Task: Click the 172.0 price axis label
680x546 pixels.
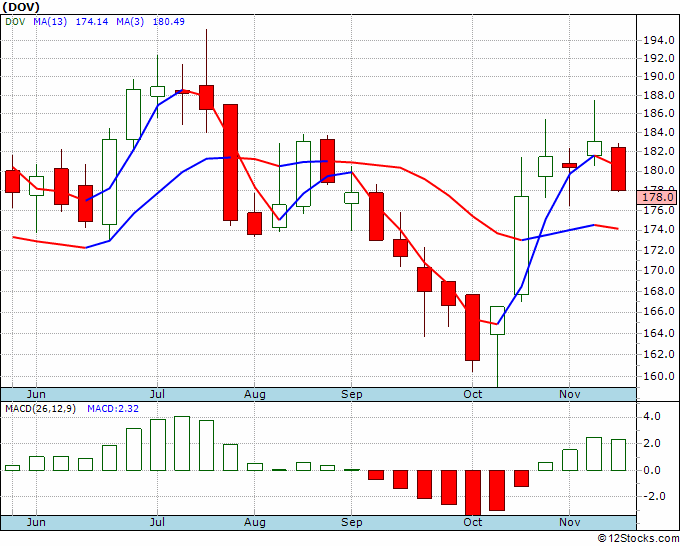Action: tap(658, 250)
